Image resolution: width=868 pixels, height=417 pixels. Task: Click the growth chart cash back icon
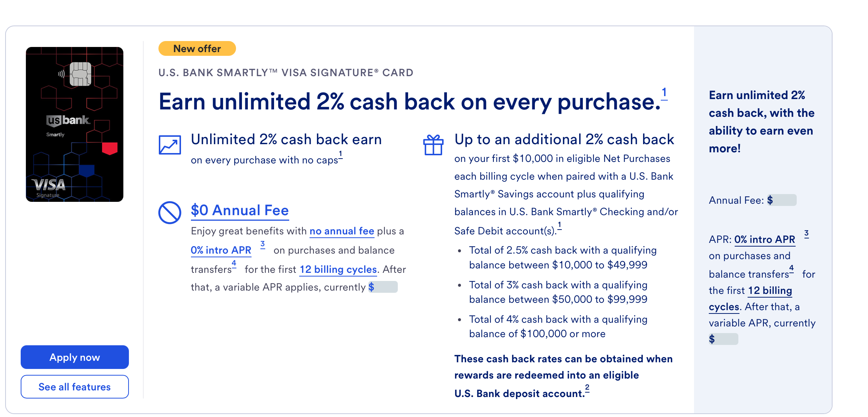point(170,145)
